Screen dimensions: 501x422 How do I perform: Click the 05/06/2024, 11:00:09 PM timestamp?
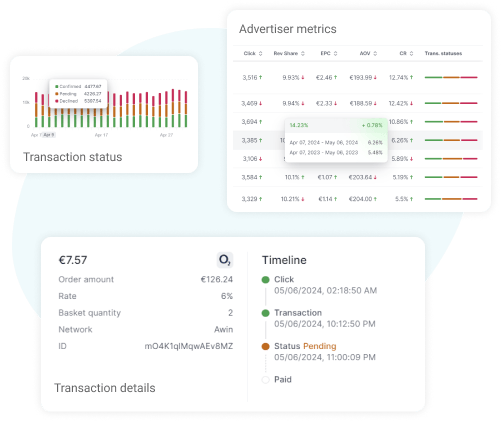tap(325, 357)
